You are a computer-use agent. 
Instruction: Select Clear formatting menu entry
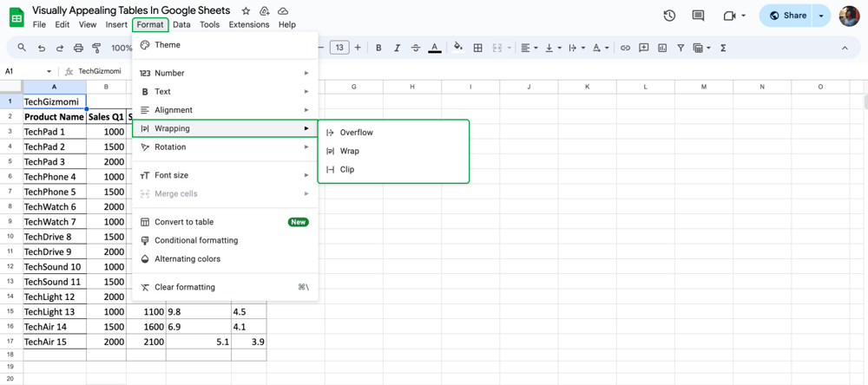pos(185,287)
